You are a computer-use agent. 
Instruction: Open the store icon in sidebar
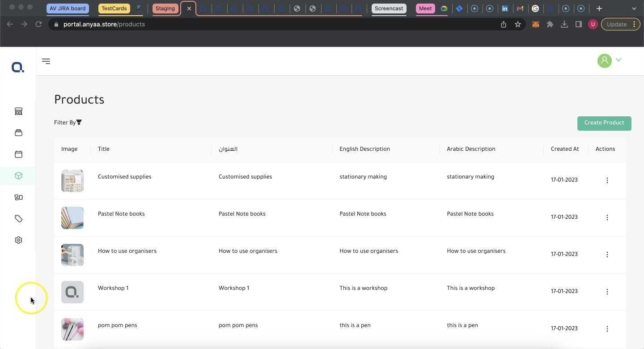point(18,111)
